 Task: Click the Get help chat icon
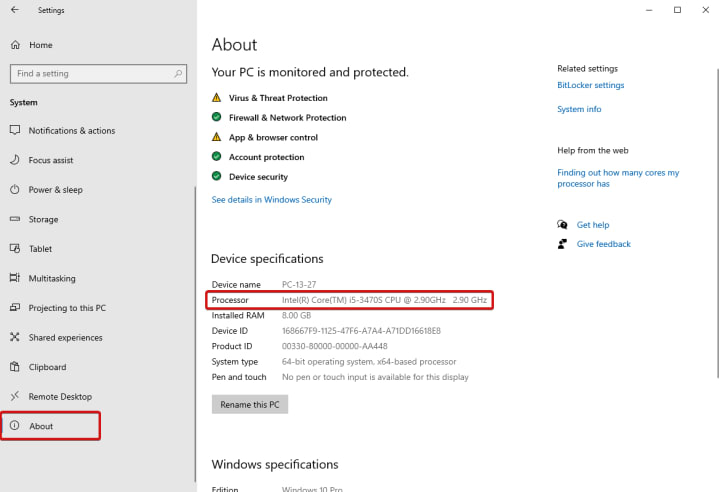pyautogui.click(x=562, y=224)
